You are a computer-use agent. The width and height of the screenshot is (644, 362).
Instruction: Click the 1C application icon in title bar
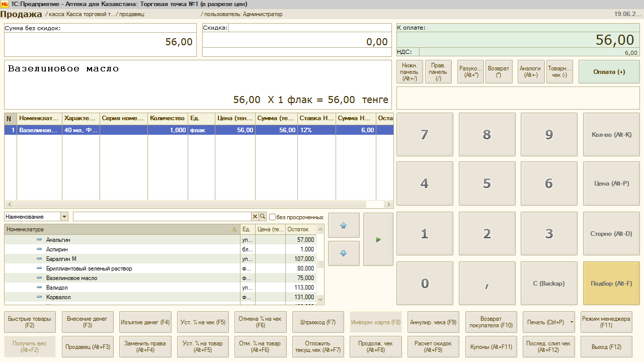(x=5, y=4)
